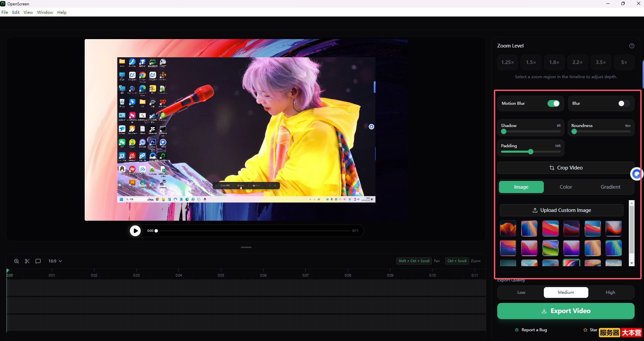Open the Edit menu
The width and height of the screenshot is (644, 341).
[x=16, y=12]
